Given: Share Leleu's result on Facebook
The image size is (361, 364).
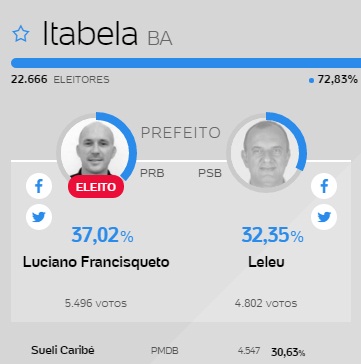Looking at the screenshot, I should click(324, 186).
